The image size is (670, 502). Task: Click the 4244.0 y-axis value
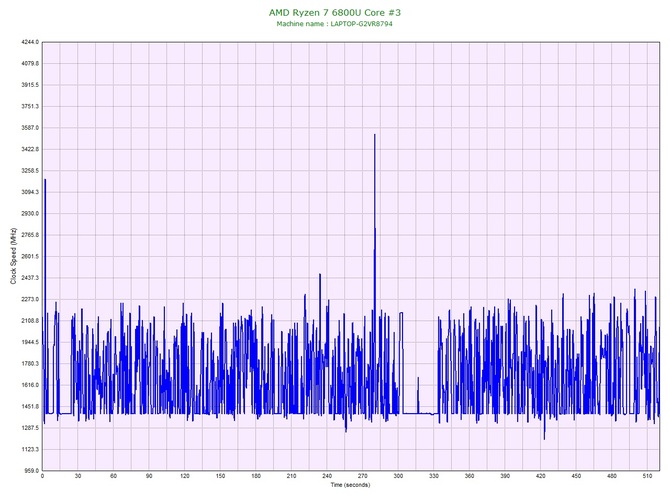pyautogui.click(x=30, y=42)
